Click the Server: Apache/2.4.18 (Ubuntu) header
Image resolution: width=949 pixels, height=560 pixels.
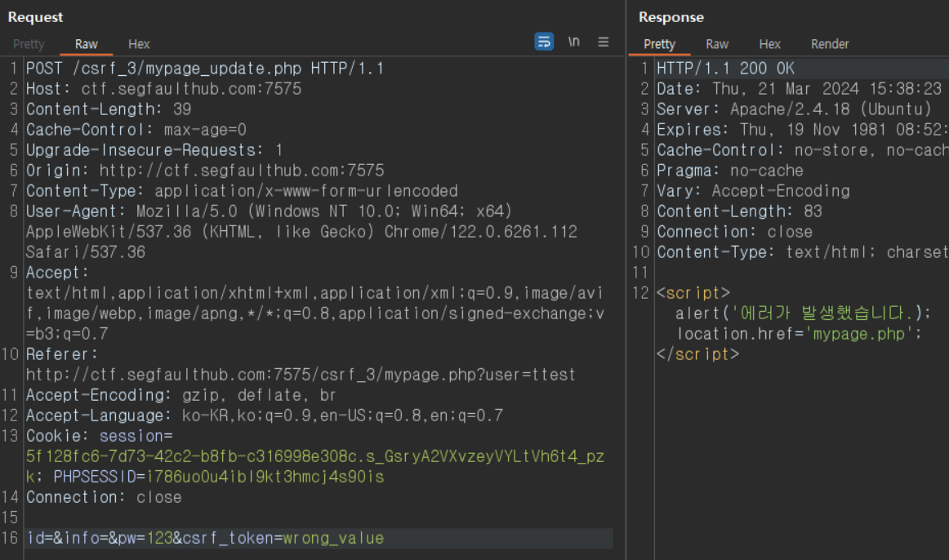pos(794,109)
